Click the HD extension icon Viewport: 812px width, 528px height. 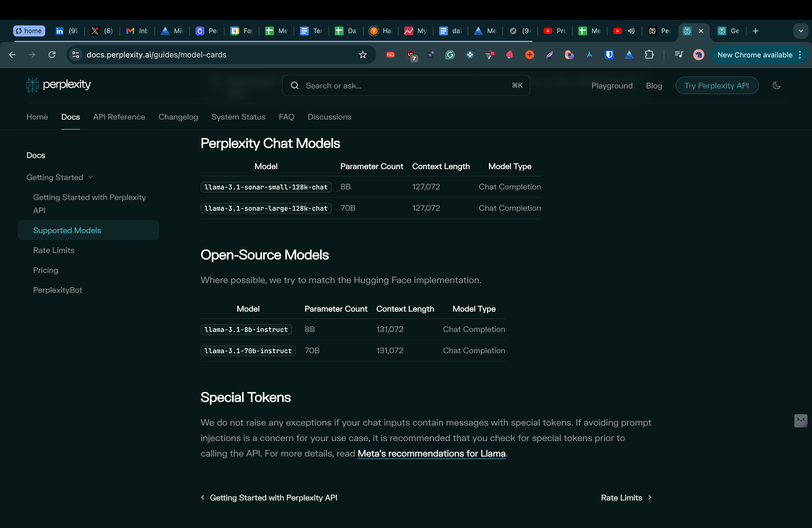pos(391,55)
